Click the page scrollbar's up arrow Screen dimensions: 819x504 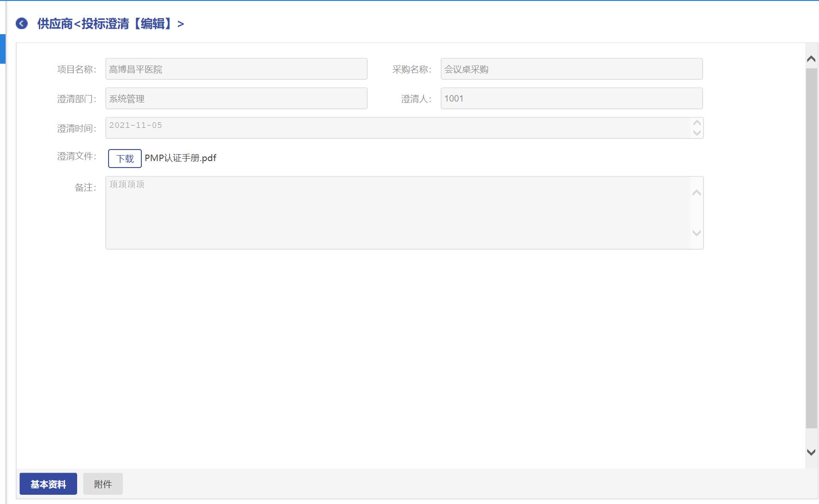pos(811,59)
